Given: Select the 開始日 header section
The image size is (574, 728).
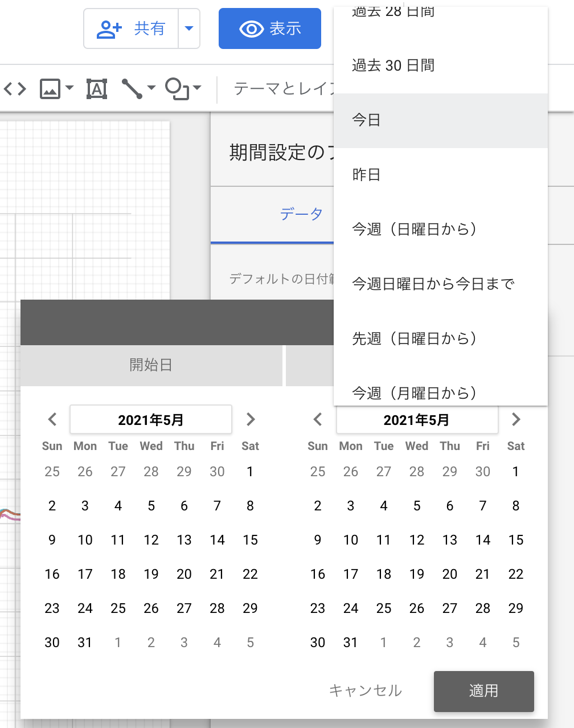Looking at the screenshot, I should (x=150, y=365).
